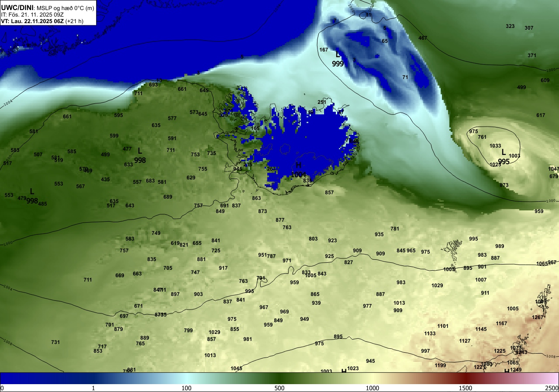Click the legend tick labeled 100
The width and height of the screenshot is (559, 392).
point(186,388)
